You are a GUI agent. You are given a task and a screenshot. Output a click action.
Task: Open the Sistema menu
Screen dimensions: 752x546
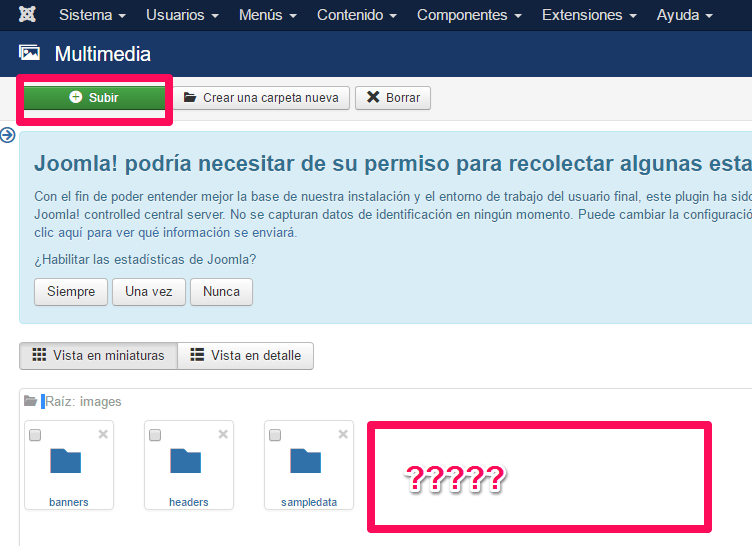92,15
